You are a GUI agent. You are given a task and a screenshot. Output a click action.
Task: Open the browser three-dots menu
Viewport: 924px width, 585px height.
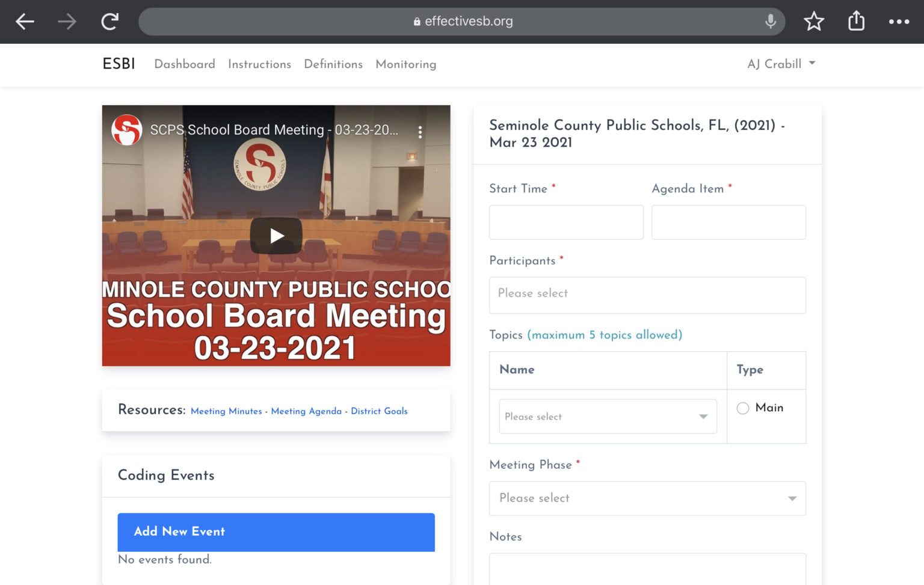click(x=899, y=22)
